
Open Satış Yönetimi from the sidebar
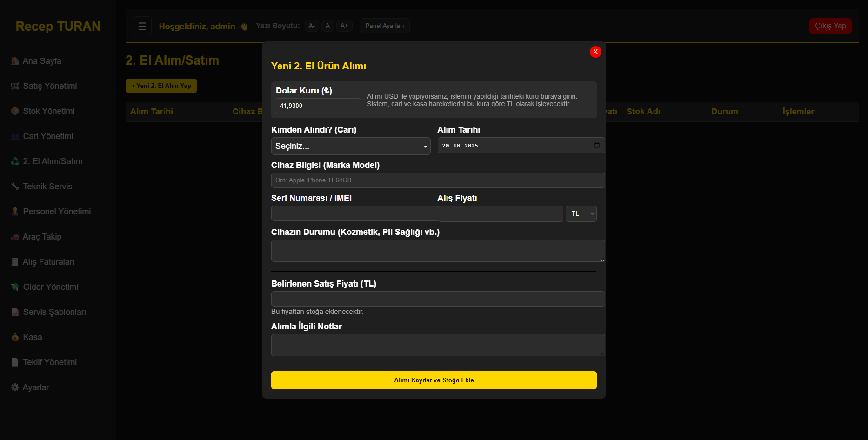[50, 86]
